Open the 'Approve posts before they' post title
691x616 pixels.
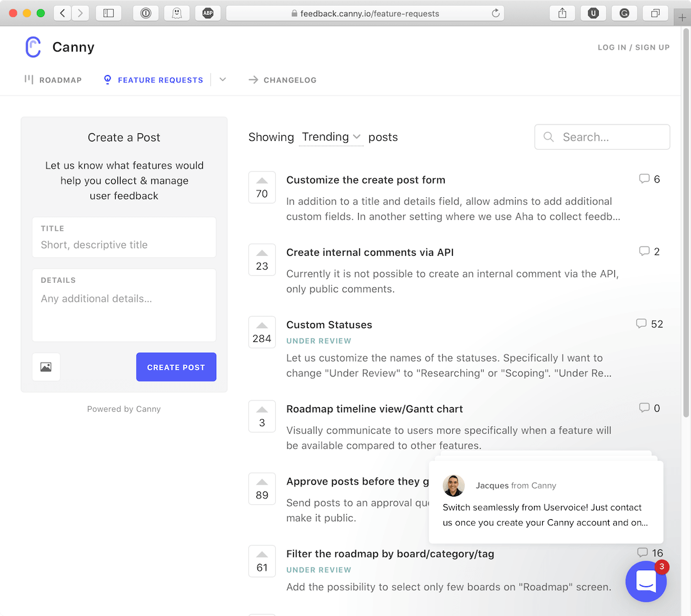pos(357,481)
